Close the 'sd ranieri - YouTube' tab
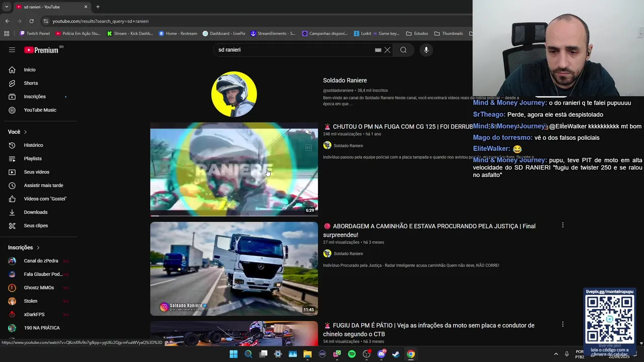The height and width of the screenshot is (362, 644). (86, 7)
